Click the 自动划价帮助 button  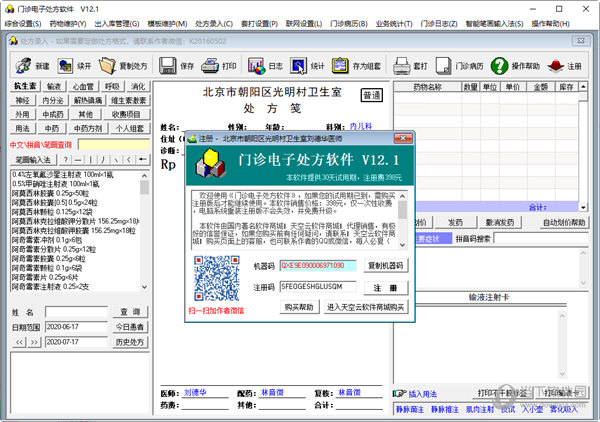(564, 222)
